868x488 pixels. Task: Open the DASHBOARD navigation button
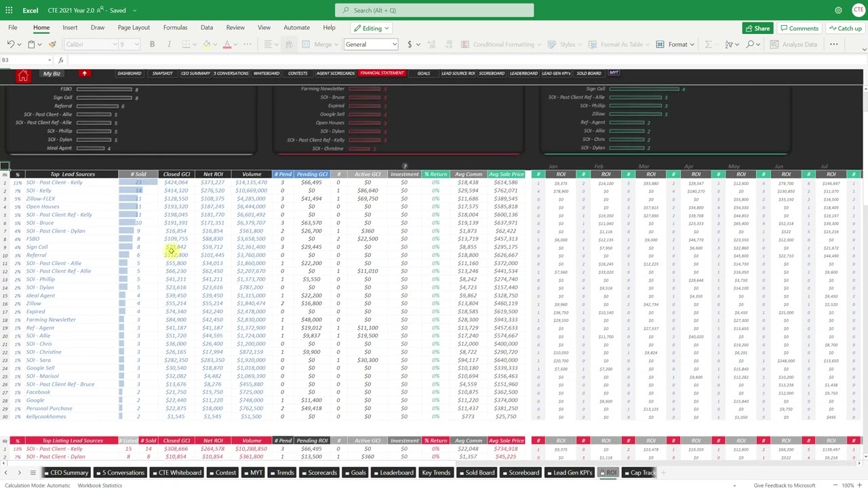tap(130, 73)
